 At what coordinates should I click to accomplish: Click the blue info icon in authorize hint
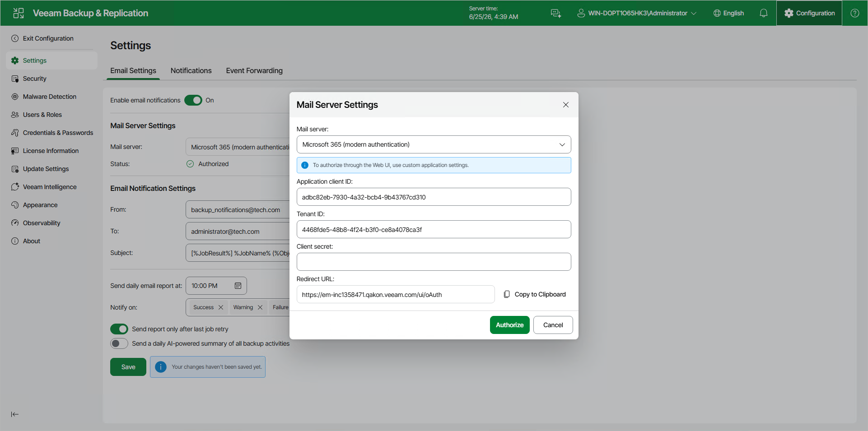(x=305, y=165)
